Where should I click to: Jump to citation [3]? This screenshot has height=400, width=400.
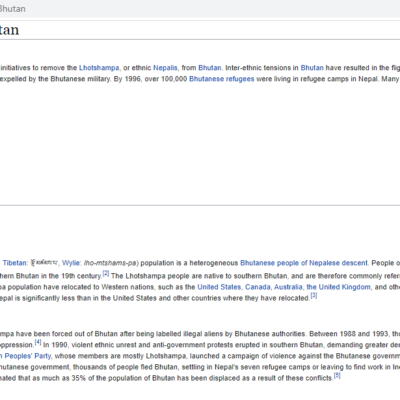click(x=314, y=296)
